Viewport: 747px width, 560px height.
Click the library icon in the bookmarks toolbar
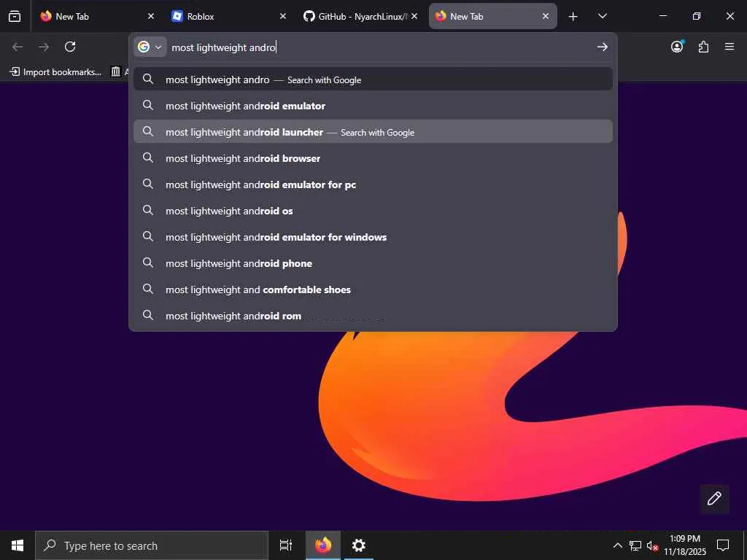pyautogui.click(x=116, y=71)
